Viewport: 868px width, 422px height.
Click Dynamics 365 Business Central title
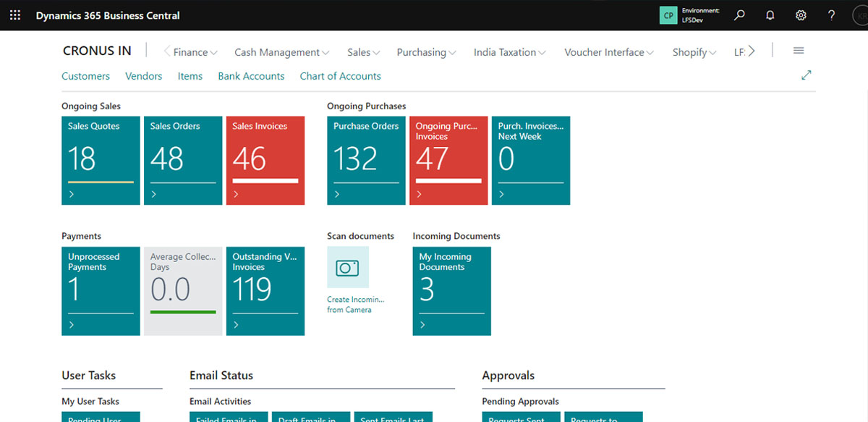pos(108,15)
